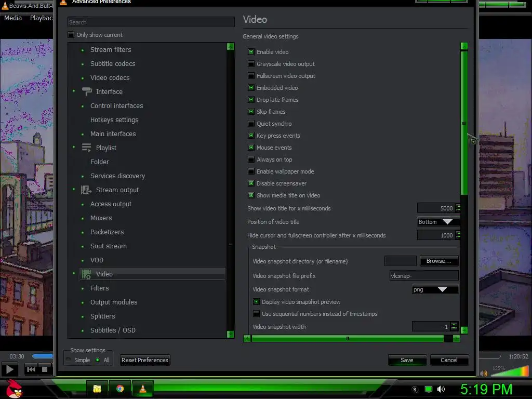Click the show video title milliseconds stepper
The width and height of the screenshot is (532, 399).
[458, 208]
